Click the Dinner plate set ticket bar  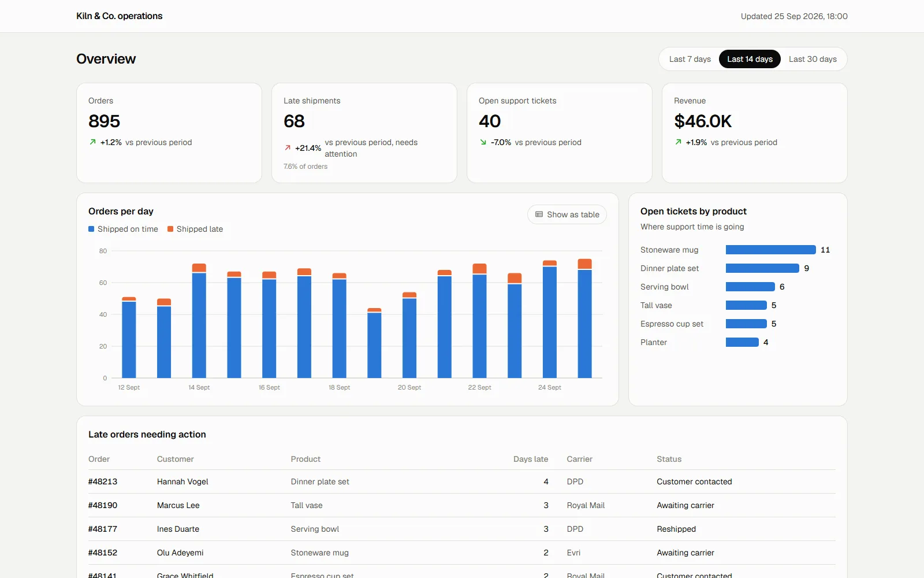762,268
